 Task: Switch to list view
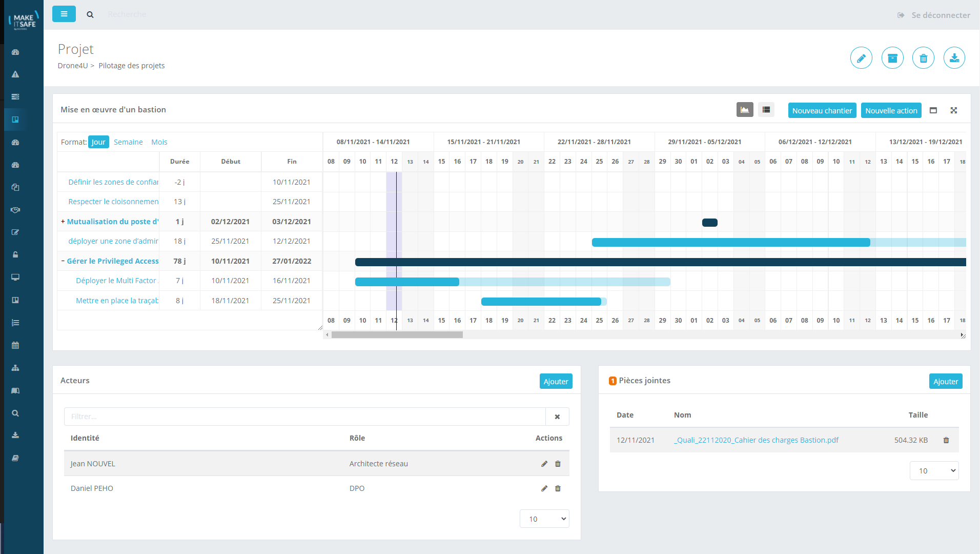tap(766, 110)
